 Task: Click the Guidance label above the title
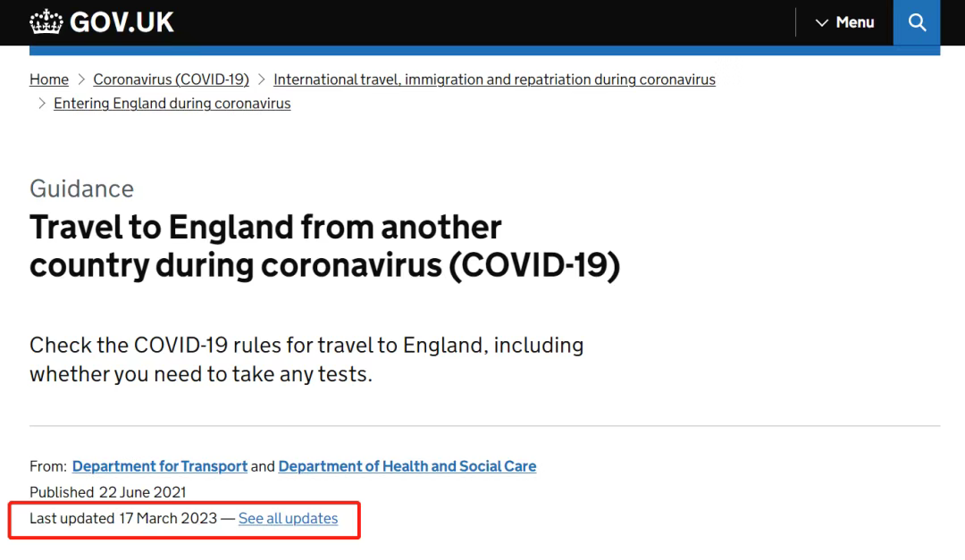[x=81, y=188]
